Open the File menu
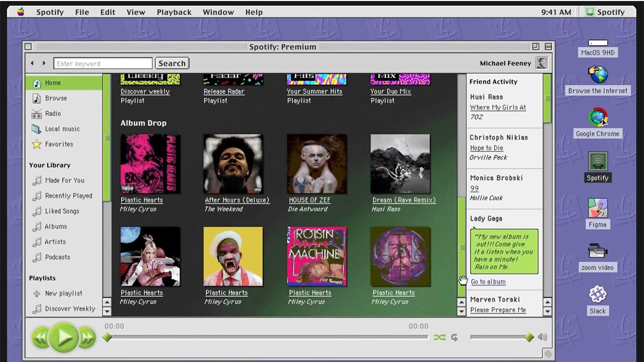Screen dimensions: 644x362 pos(82,12)
